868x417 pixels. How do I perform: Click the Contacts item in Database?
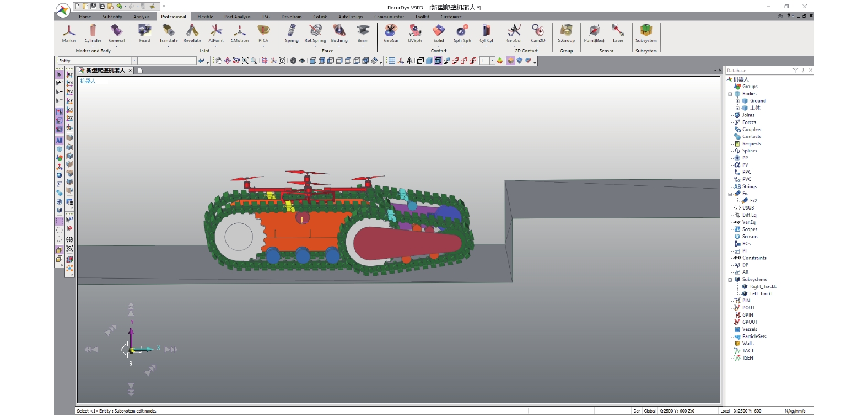coord(751,136)
